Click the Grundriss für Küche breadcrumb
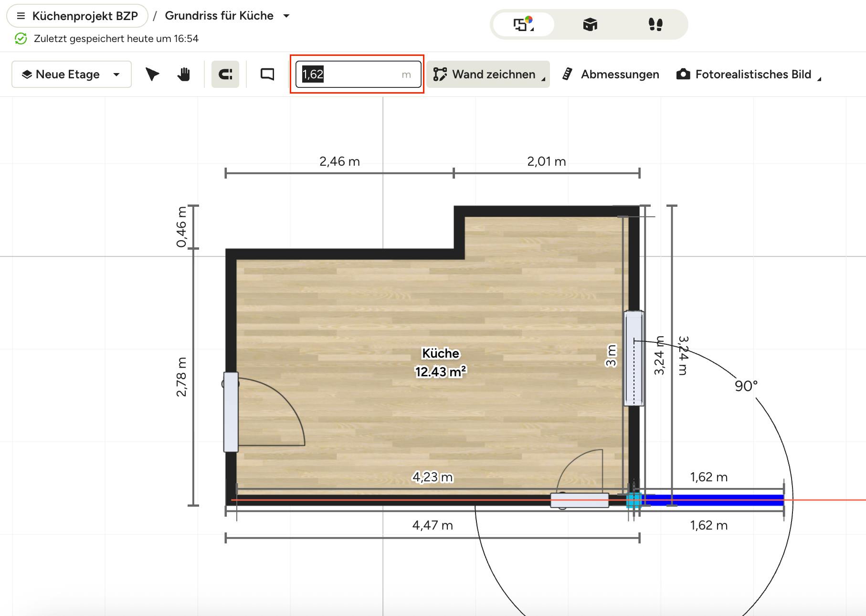The image size is (866, 616). click(219, 16)
